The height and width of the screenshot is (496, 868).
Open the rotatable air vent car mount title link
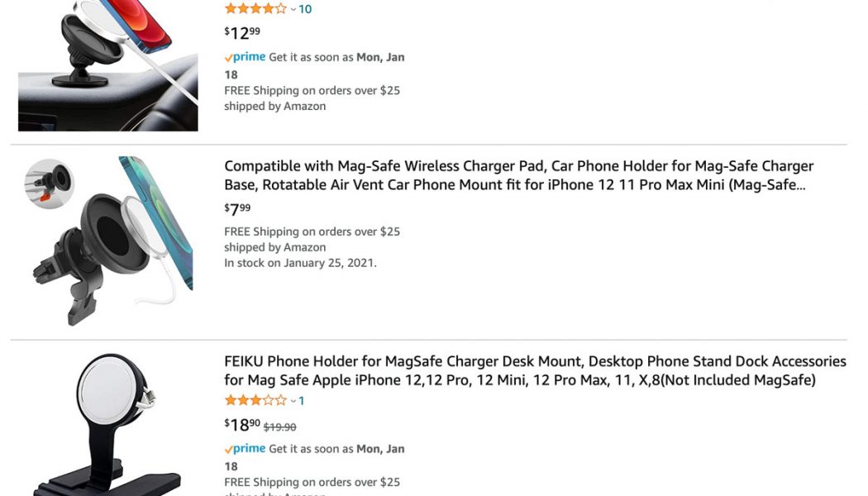[519, 175]
